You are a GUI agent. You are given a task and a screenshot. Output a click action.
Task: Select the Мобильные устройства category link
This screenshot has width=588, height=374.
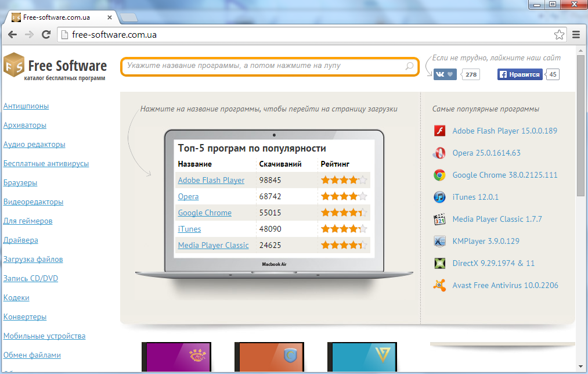click(44, 336)
